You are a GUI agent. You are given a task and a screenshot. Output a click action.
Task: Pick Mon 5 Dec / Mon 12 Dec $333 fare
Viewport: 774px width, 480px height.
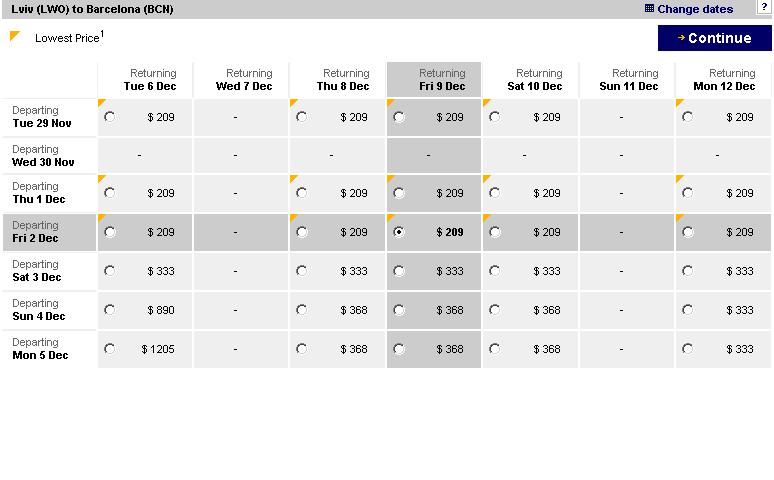tap(688, 349)
